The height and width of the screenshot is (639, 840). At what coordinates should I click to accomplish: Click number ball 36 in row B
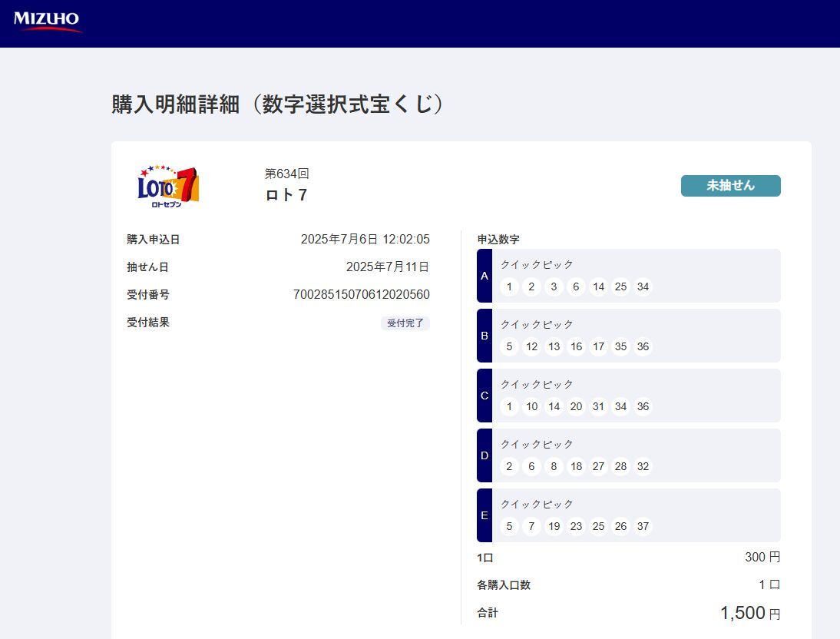(x=643, y=347)
